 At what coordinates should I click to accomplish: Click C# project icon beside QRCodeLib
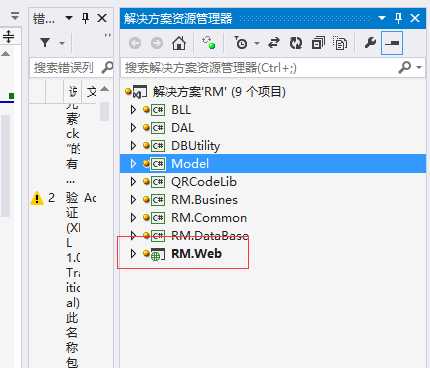pyautogui.click(x=158, y=182)
